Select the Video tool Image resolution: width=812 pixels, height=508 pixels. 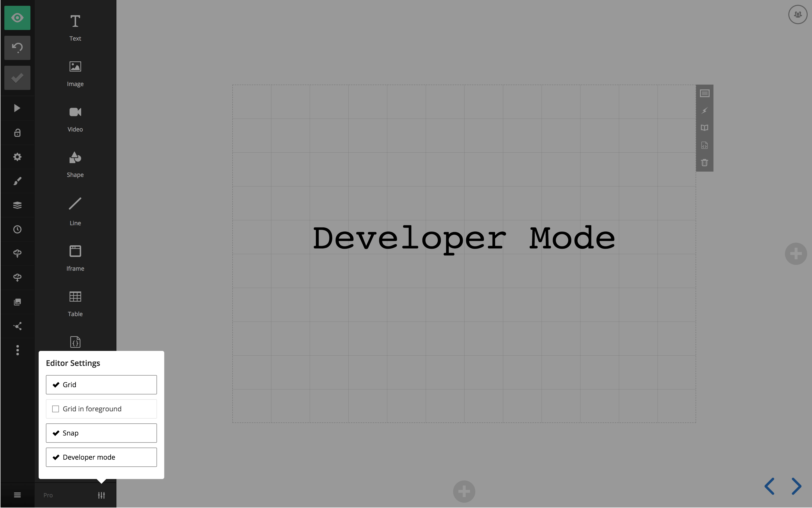click(75, 119)
